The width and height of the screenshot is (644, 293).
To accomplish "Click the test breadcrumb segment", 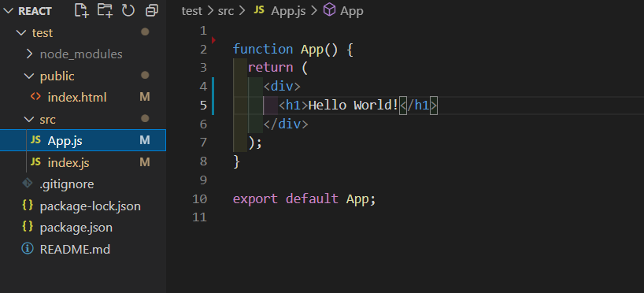I will 192,11.
